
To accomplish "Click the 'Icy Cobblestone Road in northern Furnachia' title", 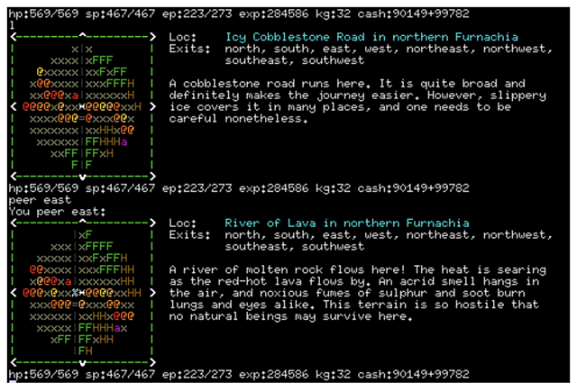I will coord(371,37).
